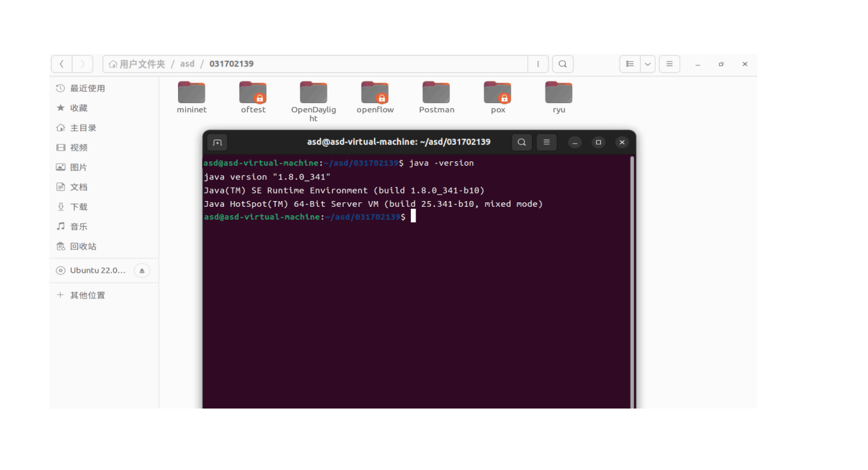Click the terminal prompt cursor
The height and width of the screenshot is (470, 868).
(414, 217)
